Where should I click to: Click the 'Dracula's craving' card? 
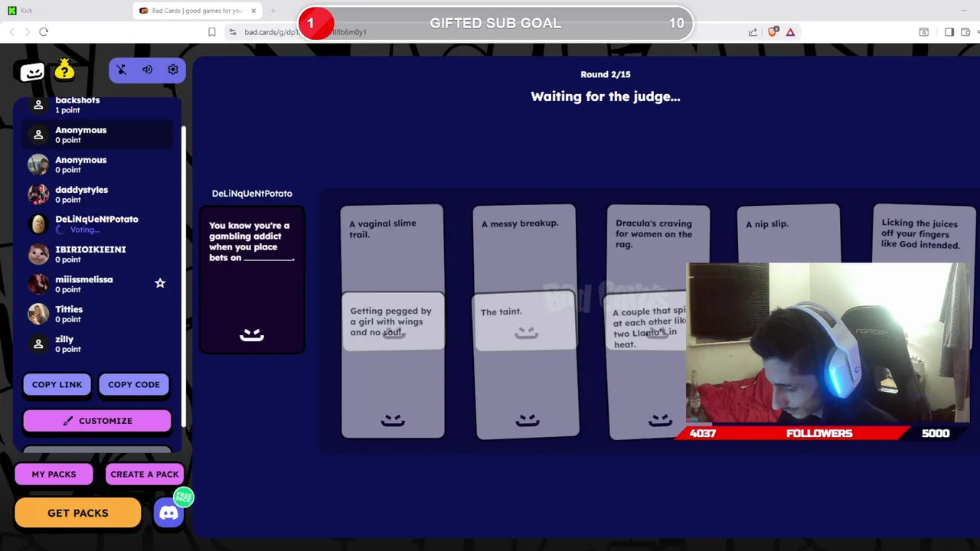point(658,246)
